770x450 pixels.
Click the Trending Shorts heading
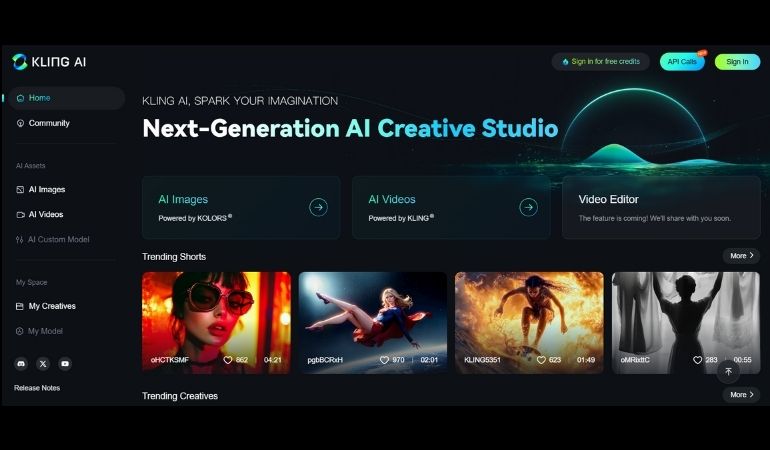point(174,256)
